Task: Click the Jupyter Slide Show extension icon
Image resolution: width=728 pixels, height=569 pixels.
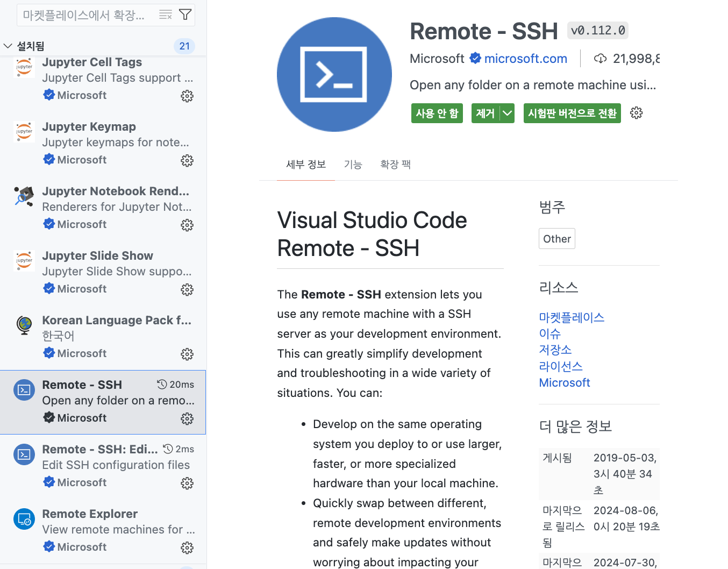Action: 24,261
